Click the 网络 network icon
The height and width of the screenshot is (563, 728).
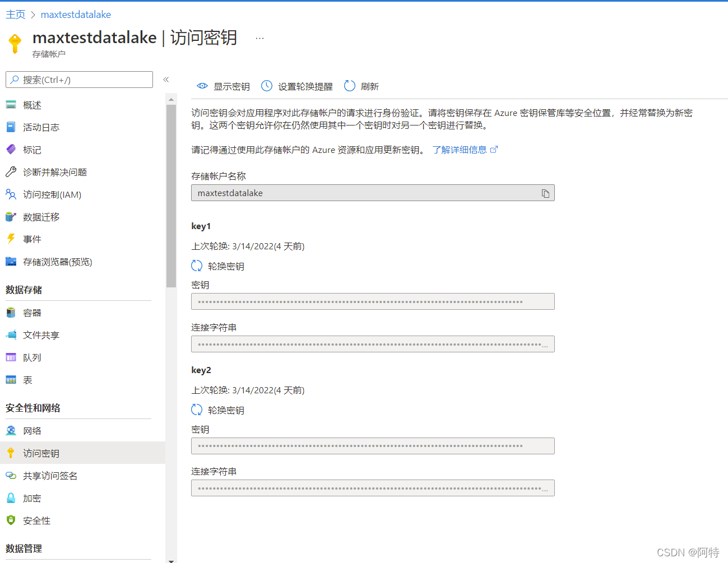click(x=11, y=431)
